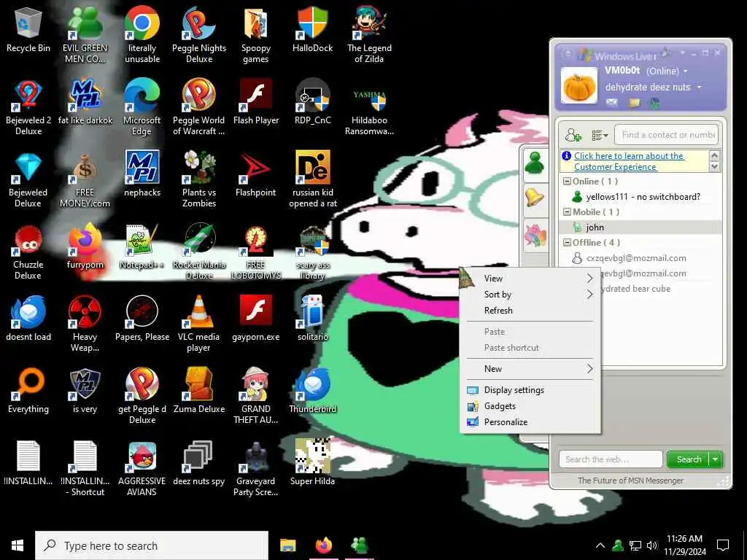The image size is (747, 560).
Task: Open Display settings from context menu
Action: pos(530,390)
